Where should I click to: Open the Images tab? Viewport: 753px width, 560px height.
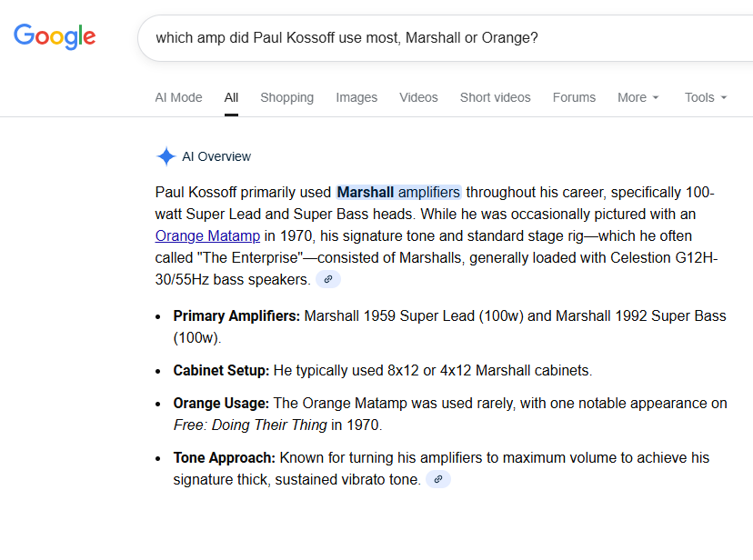356,97
